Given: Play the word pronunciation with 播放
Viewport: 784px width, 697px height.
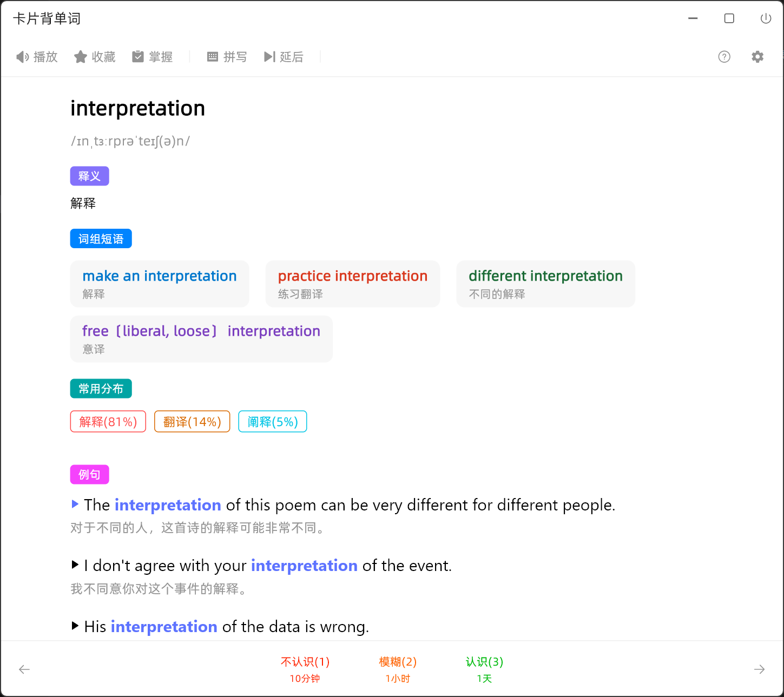Looking at the screenshot, I should click(x=37, y=57).
